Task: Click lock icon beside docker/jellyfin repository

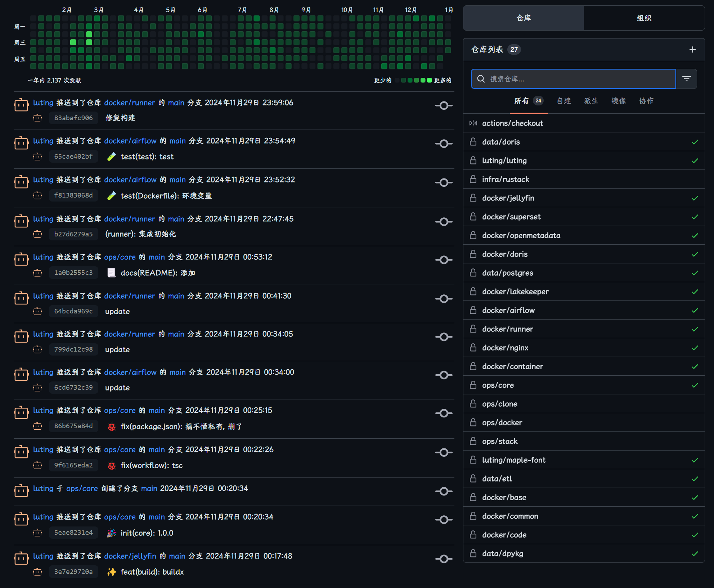Action: 473,198
